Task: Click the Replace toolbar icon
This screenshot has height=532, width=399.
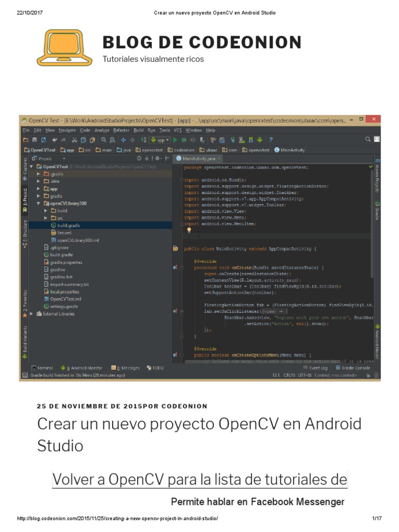Action: pos(112,140)
